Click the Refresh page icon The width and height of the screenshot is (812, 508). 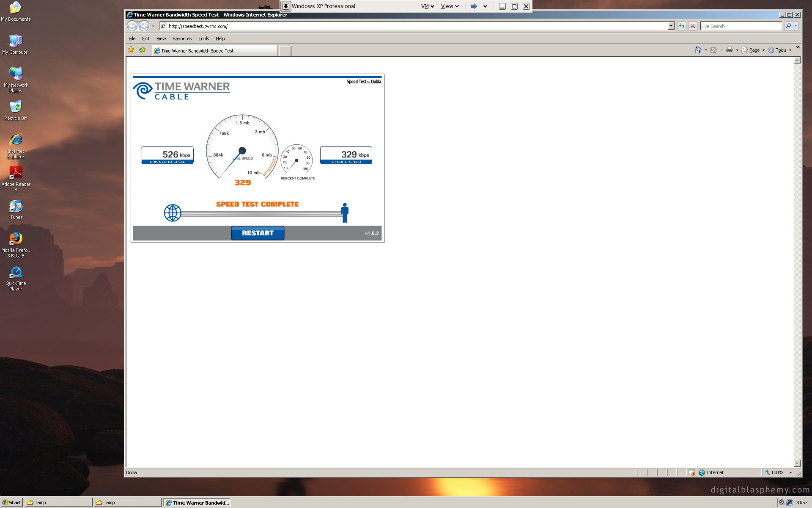[x=682, y=26]
